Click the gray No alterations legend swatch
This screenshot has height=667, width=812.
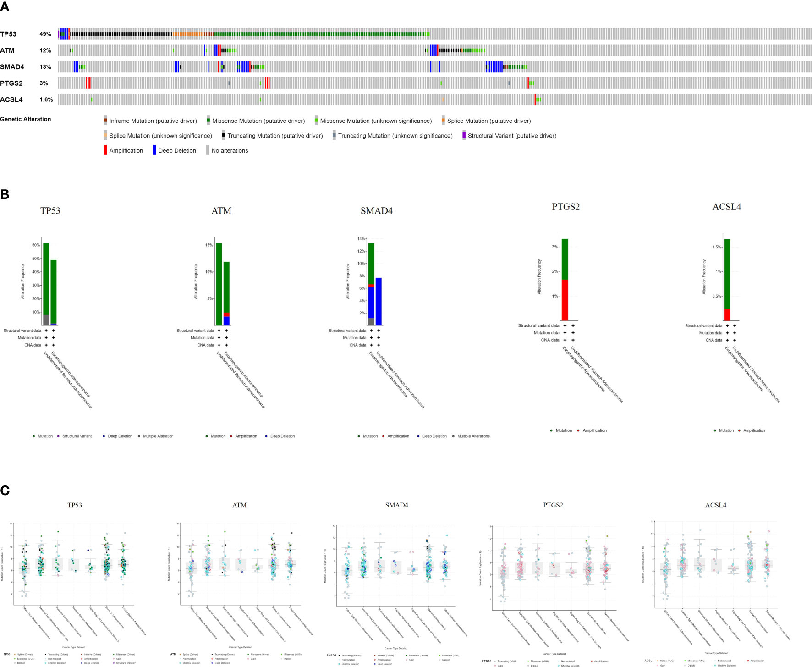click(208, 150)
